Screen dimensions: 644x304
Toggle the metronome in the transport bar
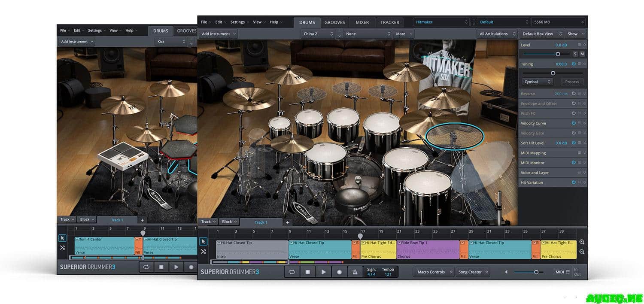[355, 272]
